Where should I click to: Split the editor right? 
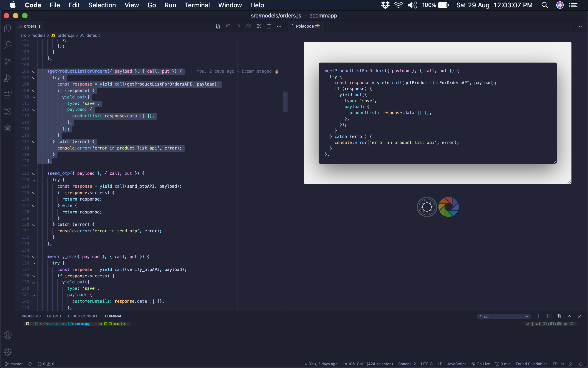coord(269,26)
